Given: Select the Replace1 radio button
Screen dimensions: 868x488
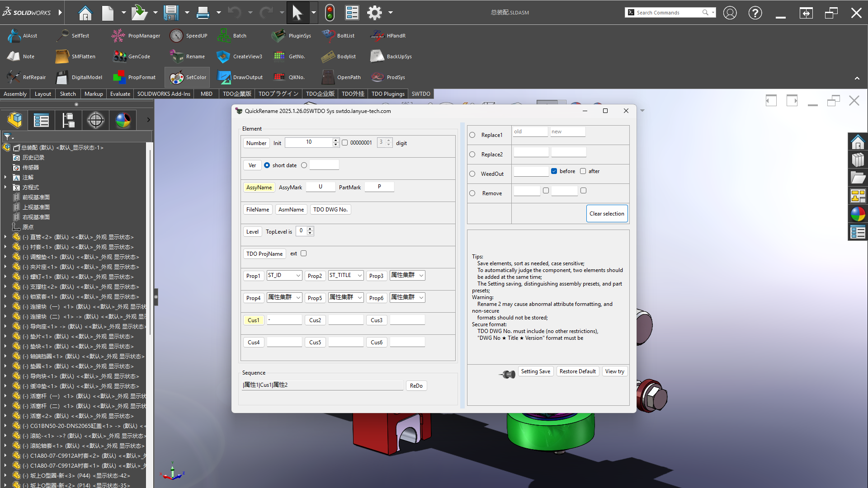Looking at the screenshot, I should [472, 135].
